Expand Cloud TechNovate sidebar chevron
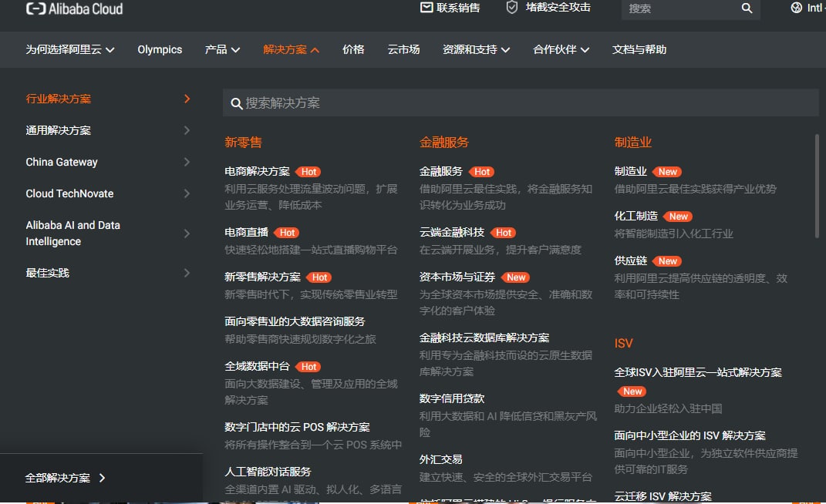The width and height of the screenshot is (826, 504). click(x=187, y=193)
